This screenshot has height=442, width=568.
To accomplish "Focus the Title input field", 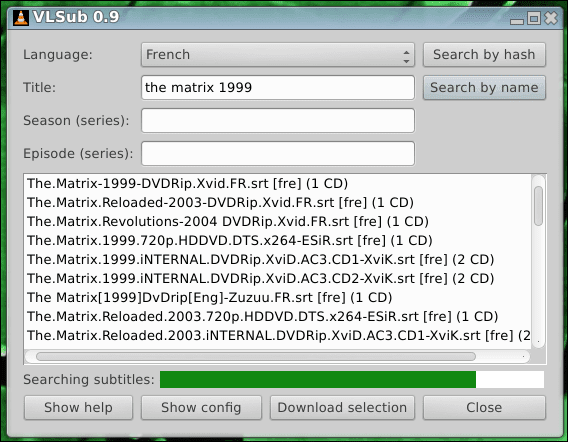I will tap(277, 88).
